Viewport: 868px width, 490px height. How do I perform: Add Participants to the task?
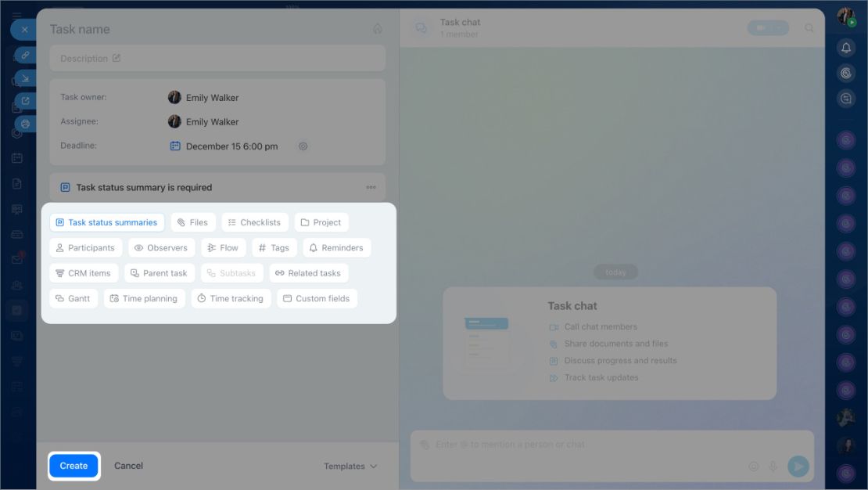(86, 248)
